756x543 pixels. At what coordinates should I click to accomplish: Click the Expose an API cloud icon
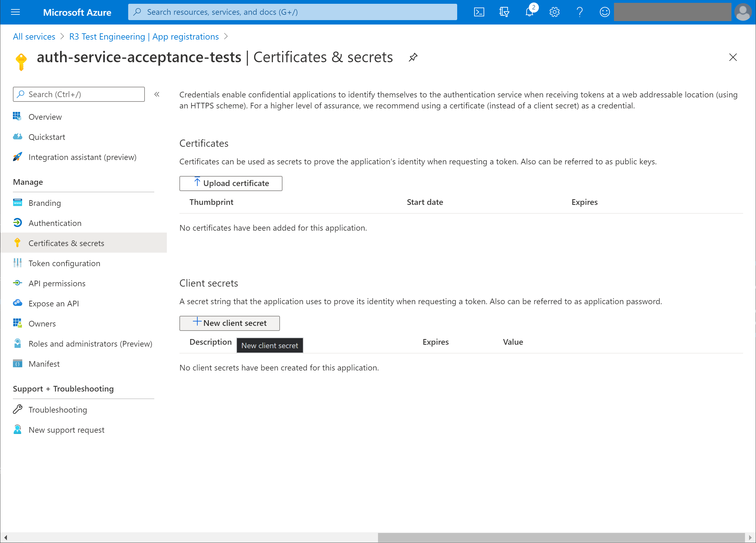[17, 303]
